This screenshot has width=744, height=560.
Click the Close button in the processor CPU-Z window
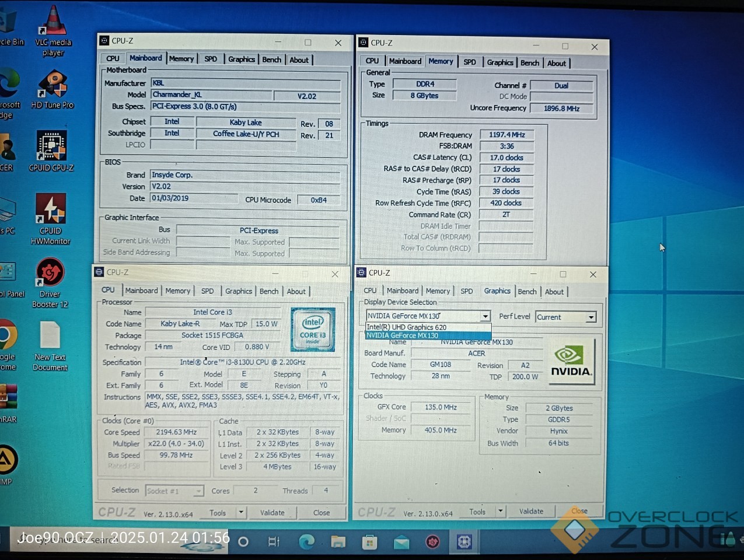tap(322, 513)
